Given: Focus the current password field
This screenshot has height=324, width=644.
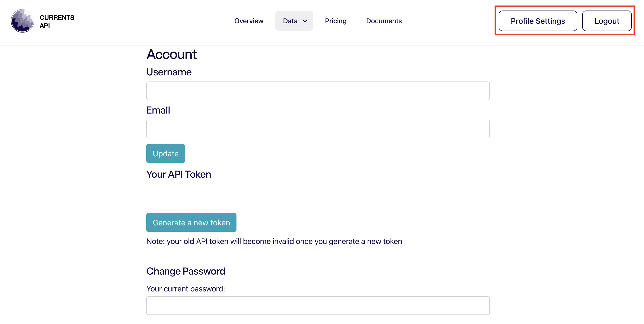Looking at the screenshot, I should pyautogui.click(x=318, y=306).
